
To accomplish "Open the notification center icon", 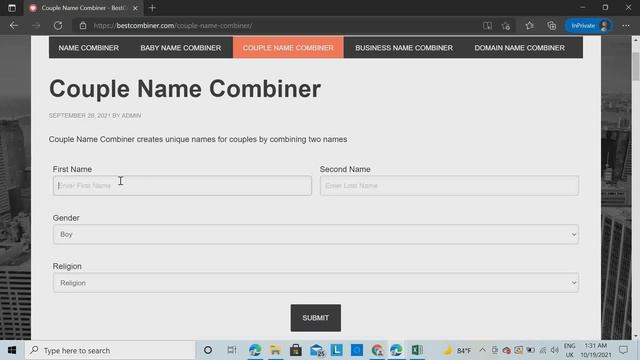I will point(623,350).
